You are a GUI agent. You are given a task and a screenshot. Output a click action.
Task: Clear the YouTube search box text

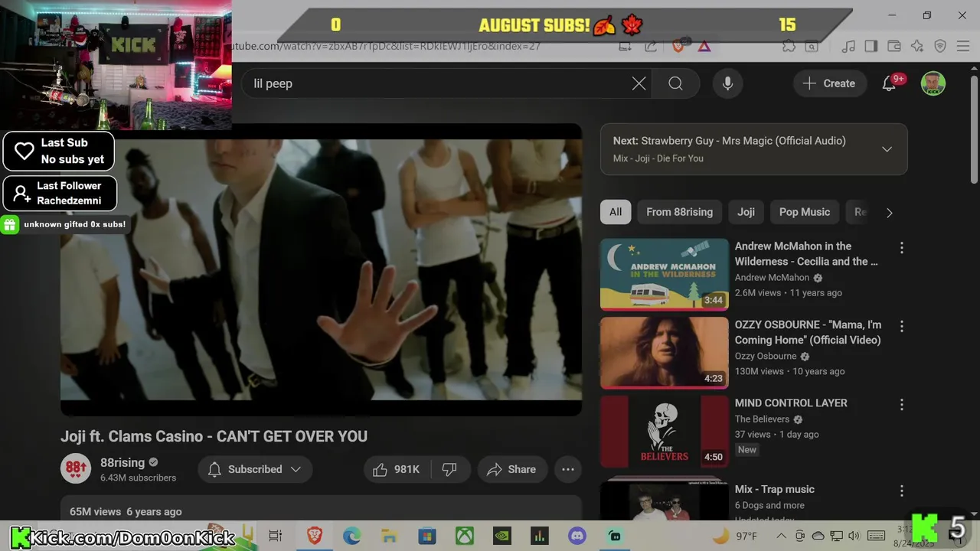tap(639, 83)
